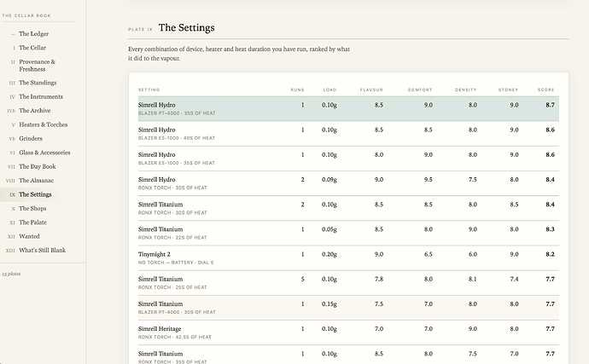Click the 8.1 density cell
The width and height of the screenshot is (589, 364).
coord(473,279)
